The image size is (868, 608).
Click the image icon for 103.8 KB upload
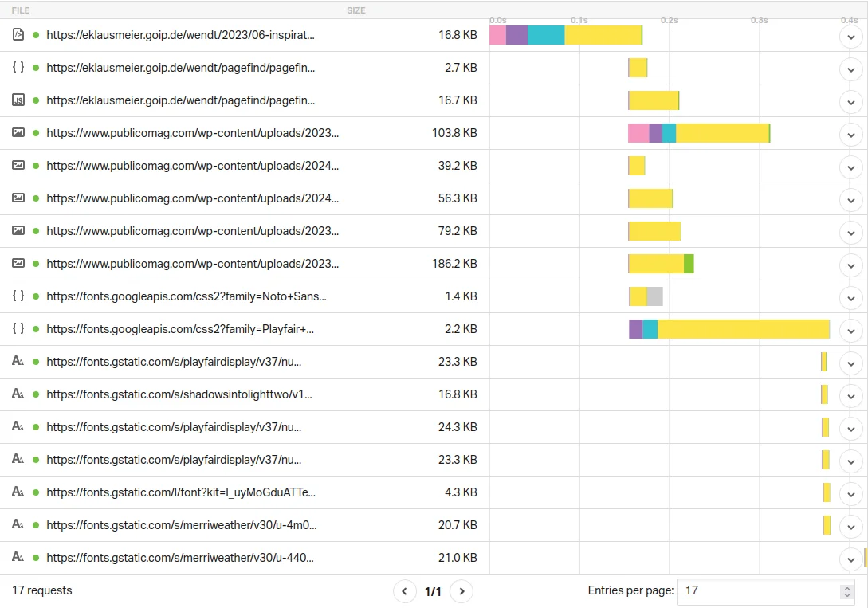tap(18, 133)
